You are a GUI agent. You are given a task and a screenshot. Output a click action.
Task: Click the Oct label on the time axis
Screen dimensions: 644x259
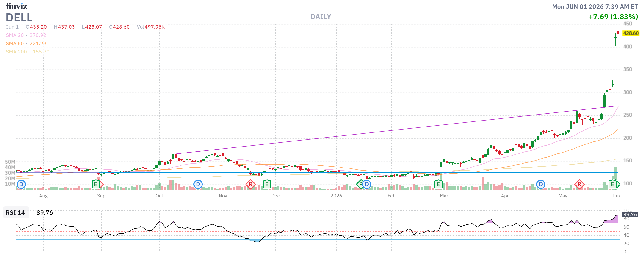click(159, 196)
